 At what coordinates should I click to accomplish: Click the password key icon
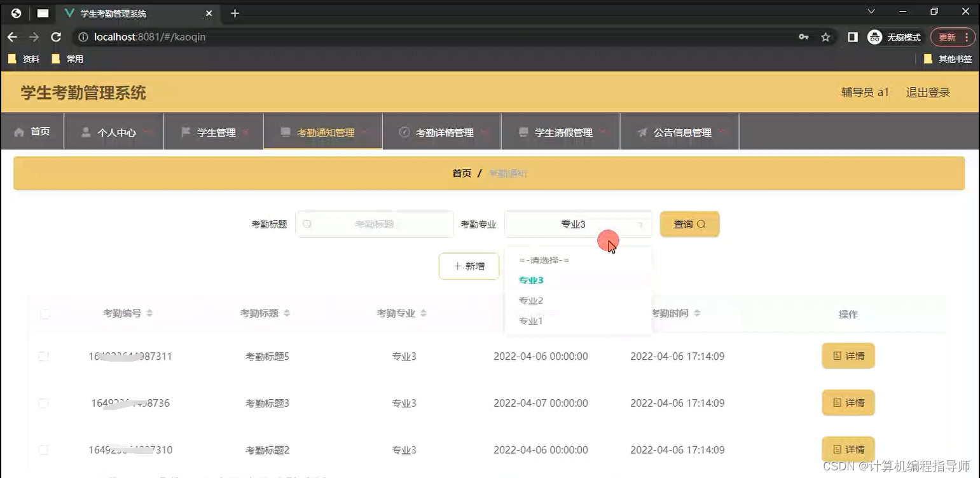[x=804, y=37]
